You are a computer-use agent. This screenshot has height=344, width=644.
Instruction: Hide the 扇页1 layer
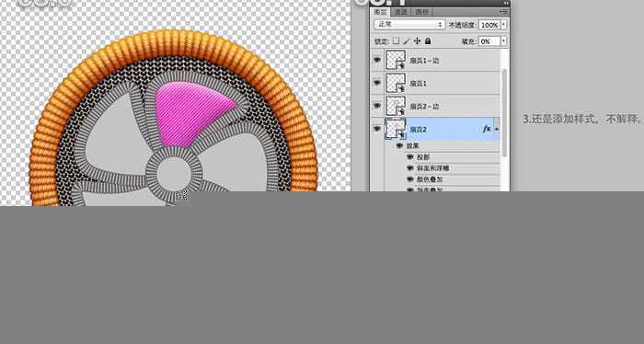click(x=377, y=83)
